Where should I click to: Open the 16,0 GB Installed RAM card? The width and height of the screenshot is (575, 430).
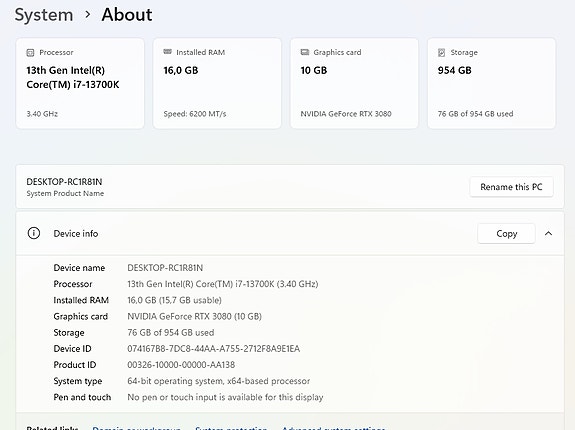(217, 84)
